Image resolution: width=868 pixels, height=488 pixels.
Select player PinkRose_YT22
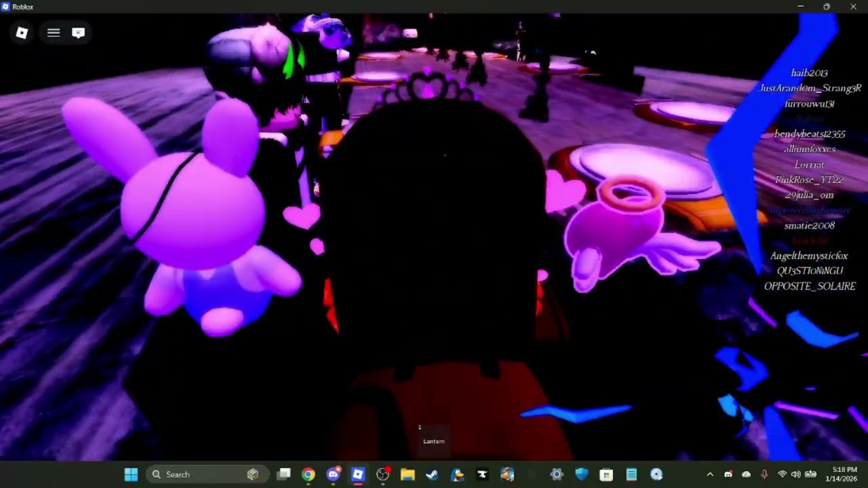coord(809,180)
